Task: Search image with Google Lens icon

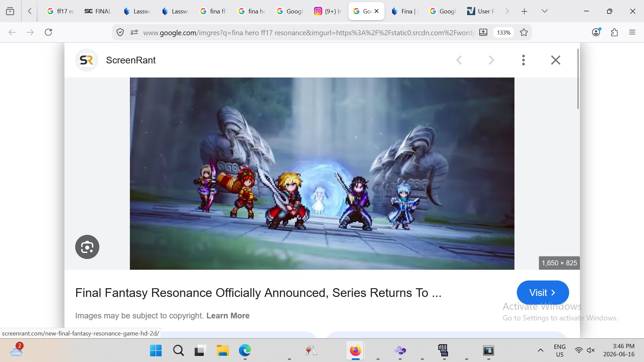Action: click(x=87, y=247)
